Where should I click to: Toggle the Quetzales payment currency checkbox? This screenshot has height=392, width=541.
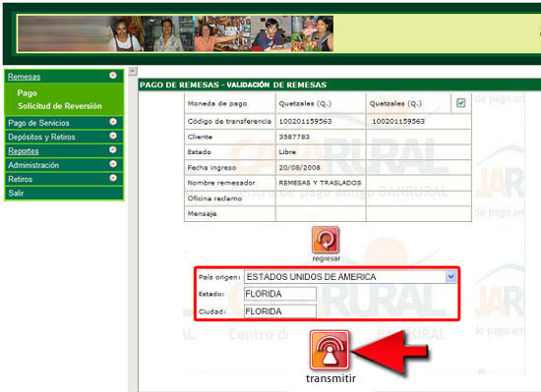[460, 102]
